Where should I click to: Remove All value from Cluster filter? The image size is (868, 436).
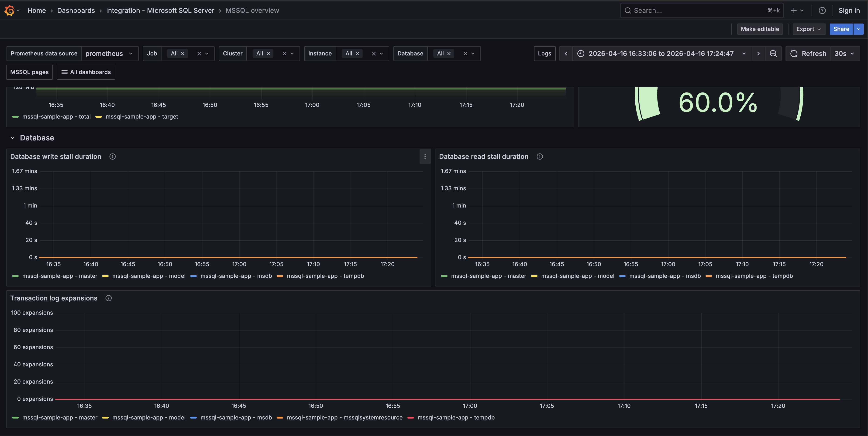pyautogui.click(x=268, y=54)
